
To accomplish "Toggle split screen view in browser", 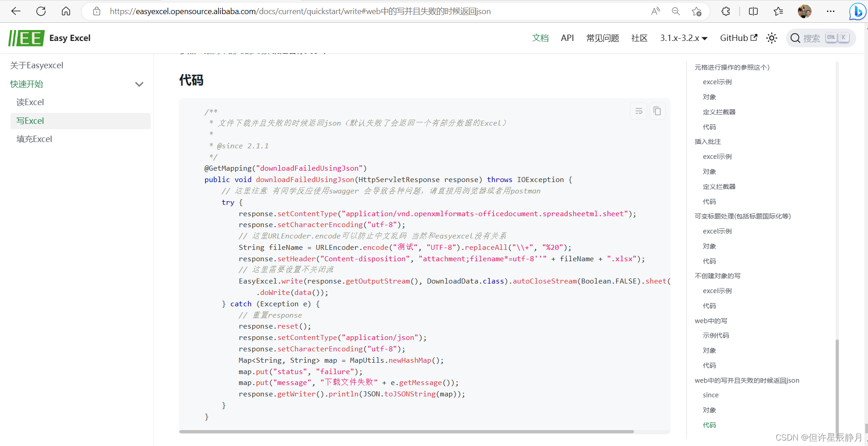I will point(753,11).
